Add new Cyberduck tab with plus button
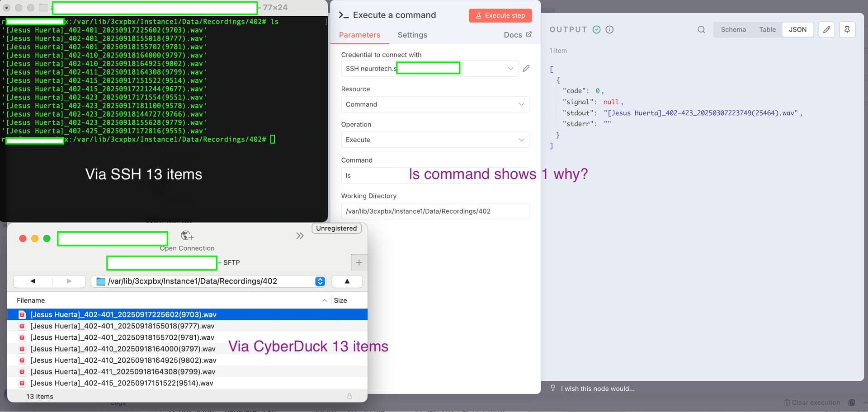Image resolution: width=868 pixels, height=412 pixels. point(359,262)
